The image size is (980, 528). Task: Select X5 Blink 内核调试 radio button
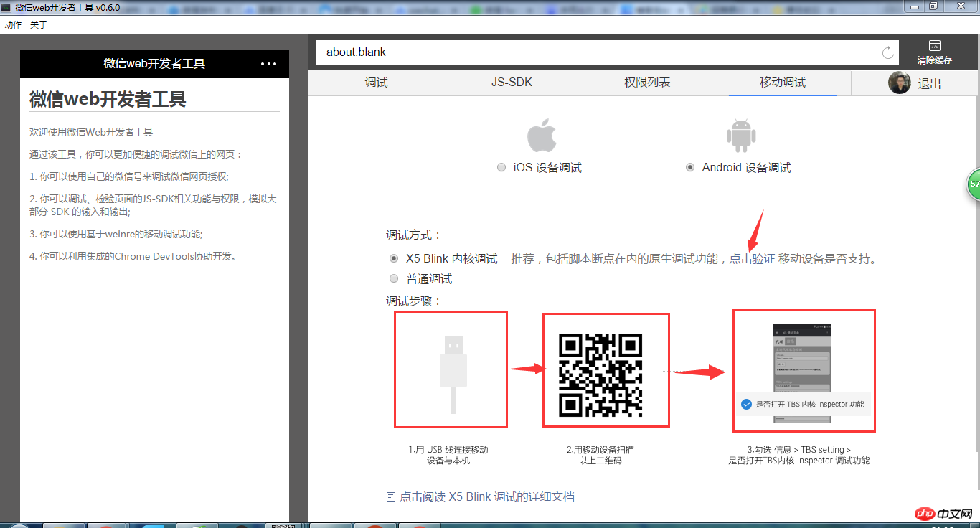[393, 258]
